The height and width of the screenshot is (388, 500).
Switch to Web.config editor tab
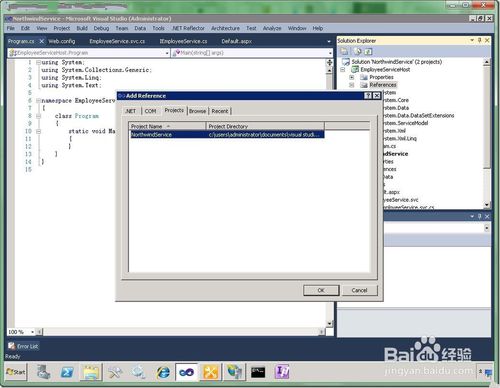(x=62, y=41)
